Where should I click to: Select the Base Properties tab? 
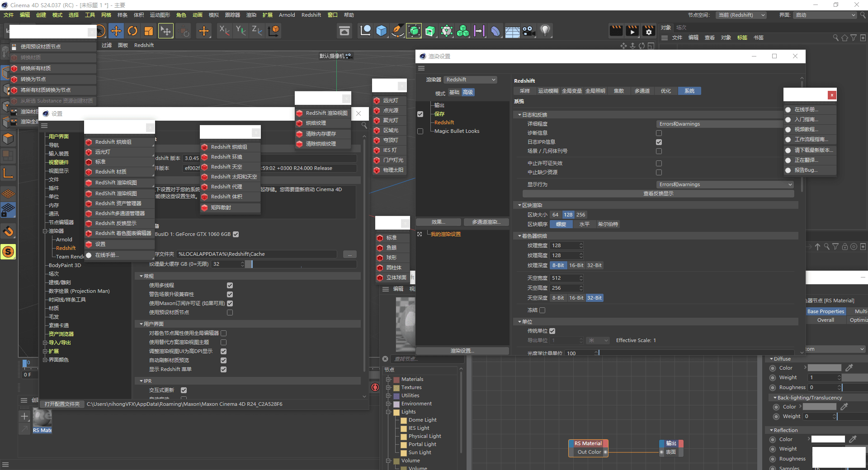(x=826, y=311)
